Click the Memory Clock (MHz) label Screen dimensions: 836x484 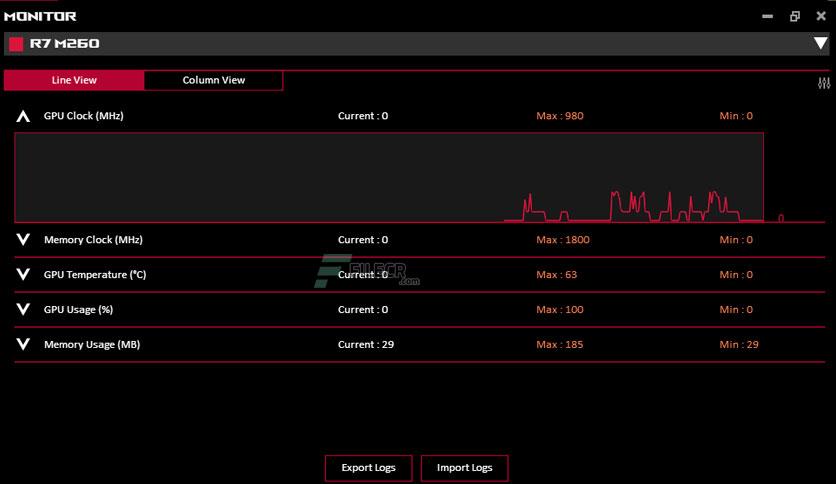coord(93,239)
